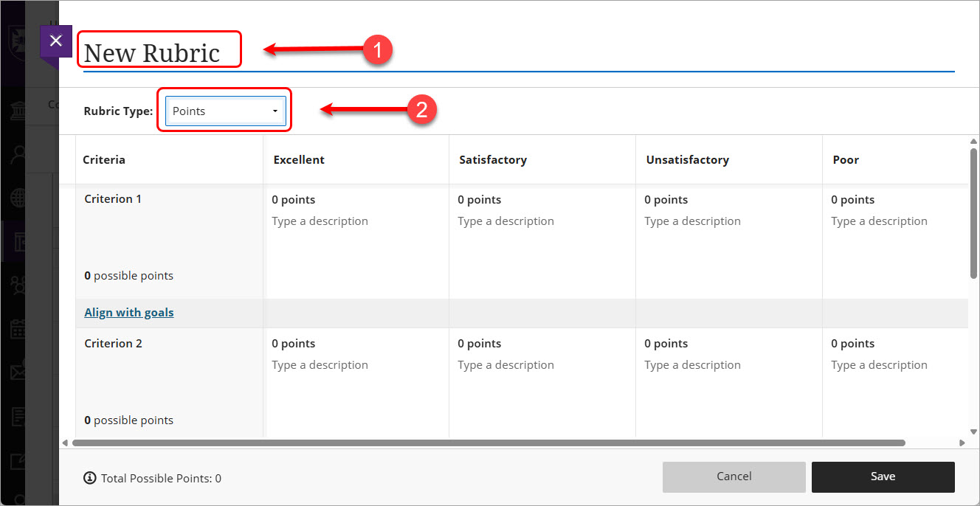This screenshot has width=980, height=506.
Task: Open the Messages envelope icon in sidebar
Action: coord(19,371)
